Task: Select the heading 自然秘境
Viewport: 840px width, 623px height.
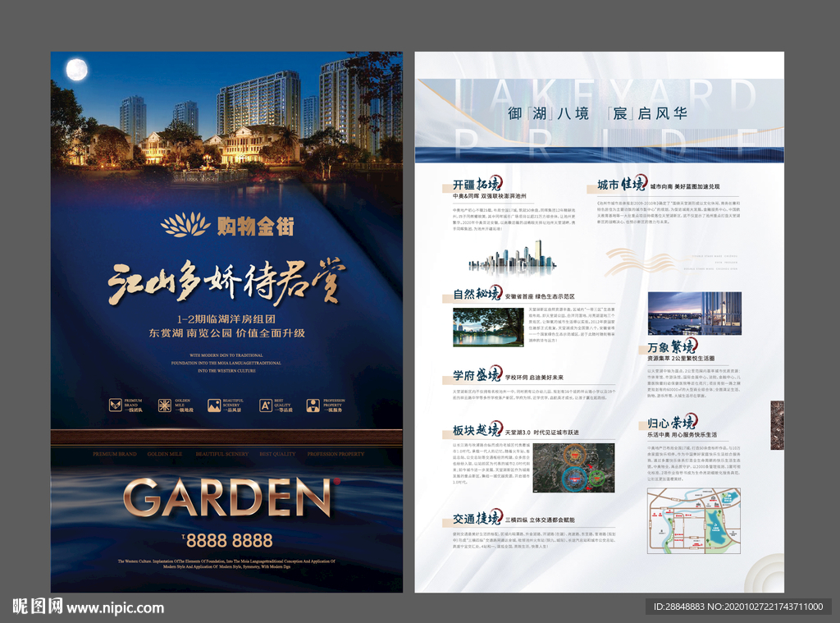Action: tap(477, 293)
